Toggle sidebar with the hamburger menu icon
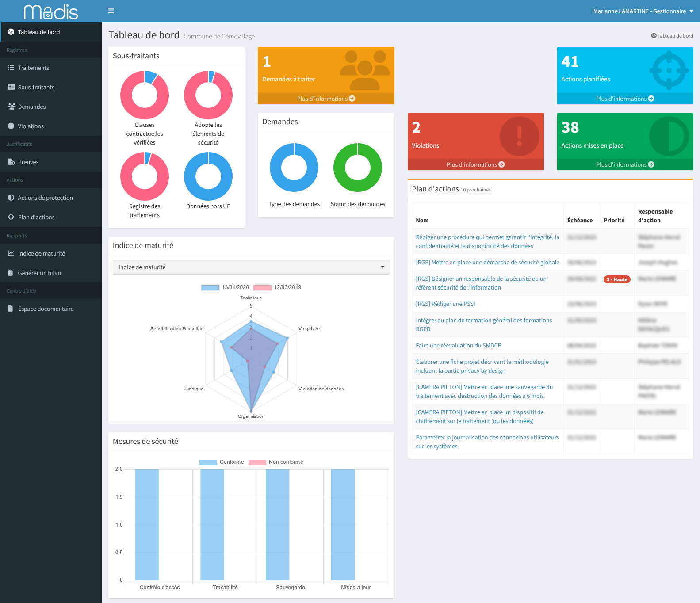This screenshot has height=603, width=700. 111,11
